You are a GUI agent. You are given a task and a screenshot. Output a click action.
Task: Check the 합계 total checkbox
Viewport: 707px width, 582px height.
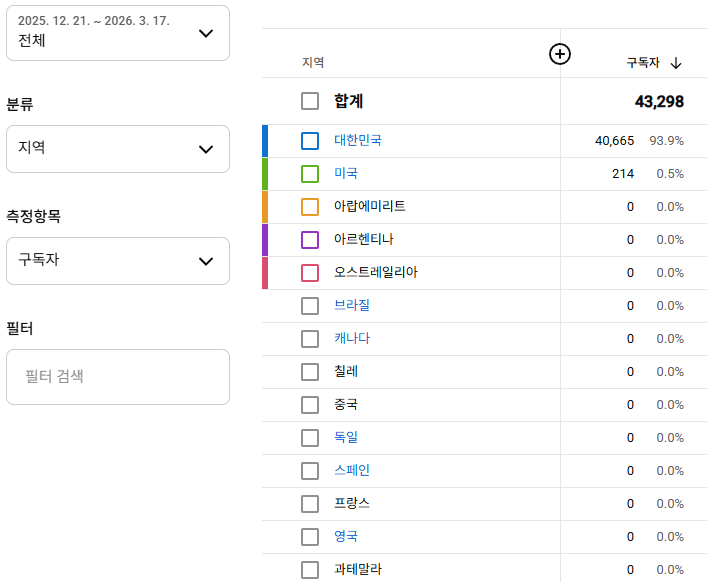[310, 101]
